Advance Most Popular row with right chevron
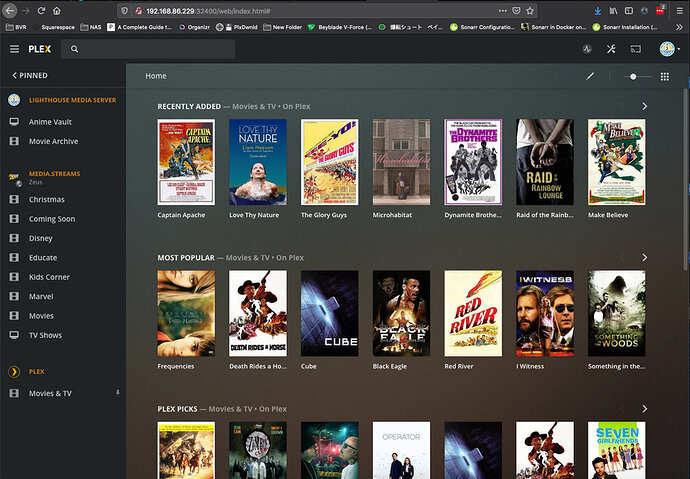Image resolution: width=690 pixels, height=479 pixels. click(x=645, y=257)
